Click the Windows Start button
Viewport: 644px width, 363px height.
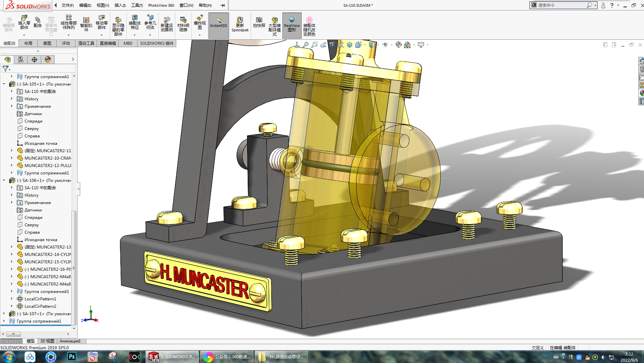pyautogui.click(x=9, y=357)
